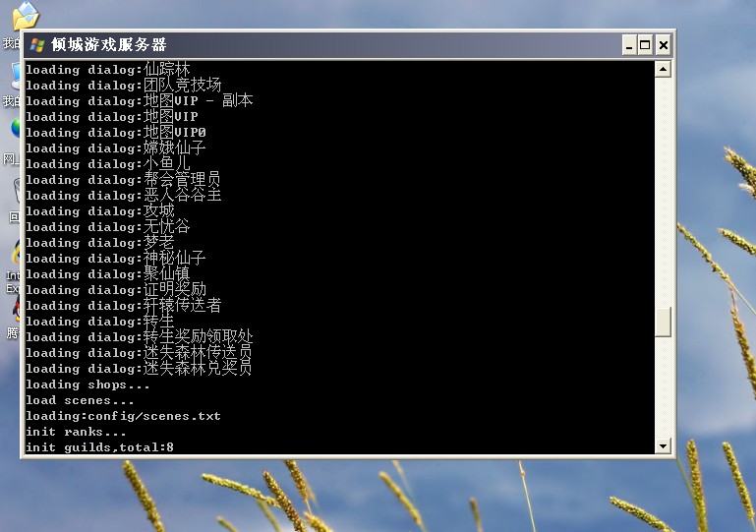The image size is (756, 532).
Task: Click the vertical scrollbar thumb
Action: [663, 322]
